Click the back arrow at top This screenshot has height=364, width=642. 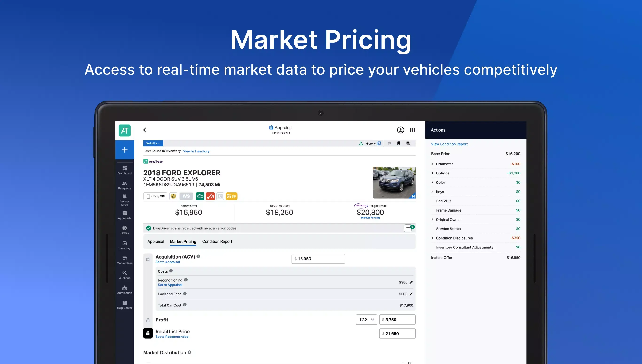click(145, 130)
